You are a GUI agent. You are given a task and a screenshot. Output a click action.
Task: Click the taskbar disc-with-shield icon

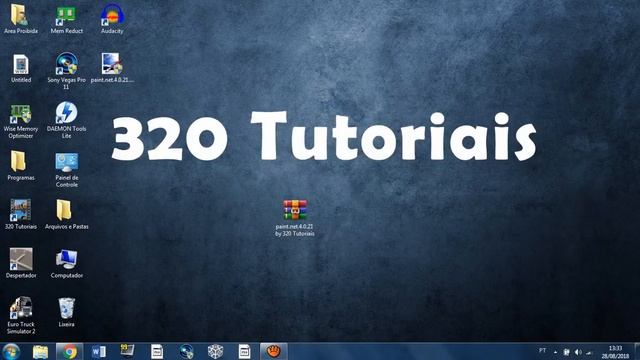pos(187,351)
